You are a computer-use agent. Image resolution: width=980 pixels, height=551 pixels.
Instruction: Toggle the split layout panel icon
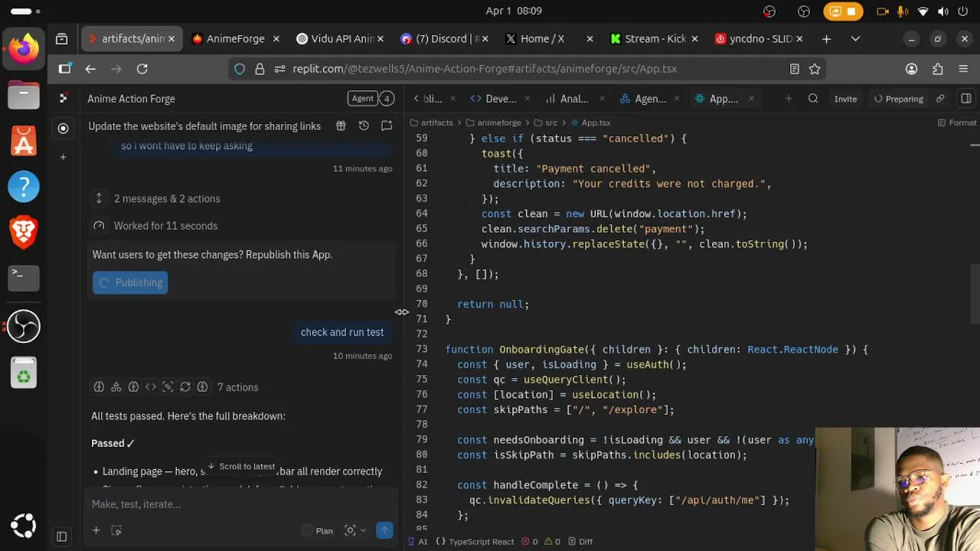(x=966, y=98)
